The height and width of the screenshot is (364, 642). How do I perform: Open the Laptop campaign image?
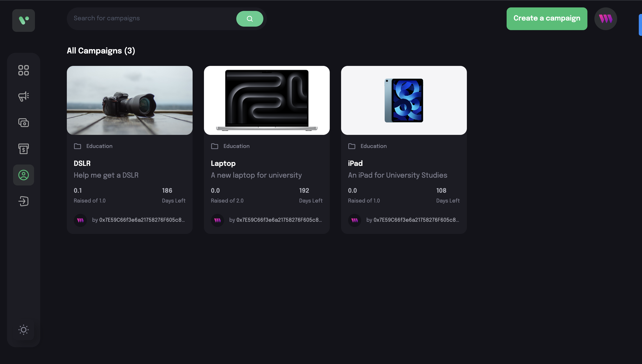(x=267, y=100)
